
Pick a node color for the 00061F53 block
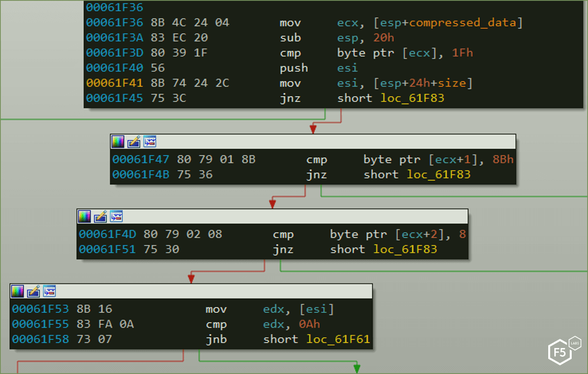(x=17, y=291)
